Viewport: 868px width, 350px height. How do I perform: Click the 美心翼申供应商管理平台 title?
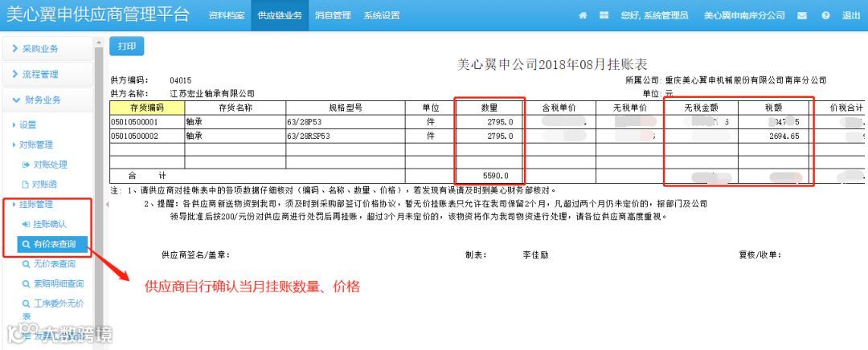click(97, 14)
